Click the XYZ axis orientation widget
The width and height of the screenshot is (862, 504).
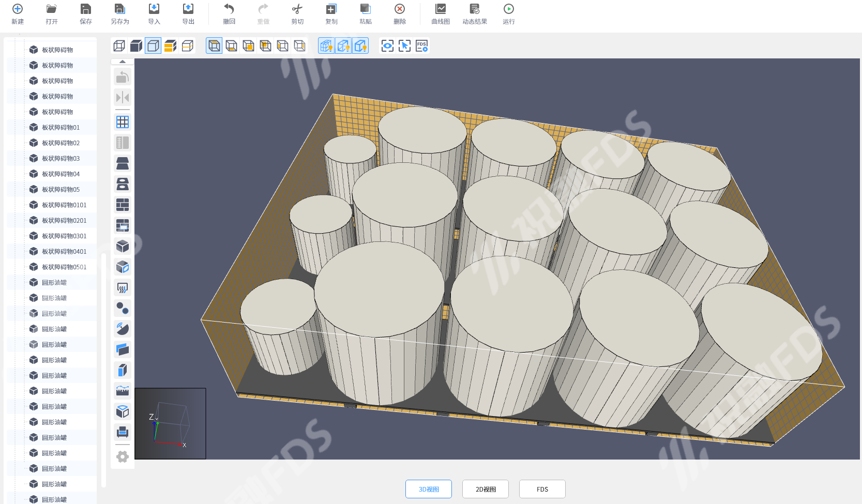(170, 423)
